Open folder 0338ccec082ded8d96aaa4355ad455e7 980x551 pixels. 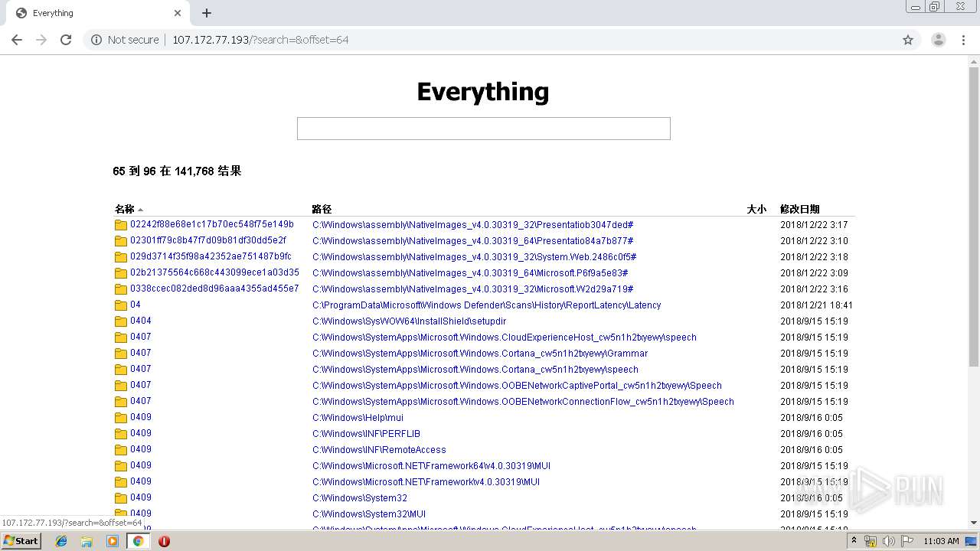click(x=214, y=289)
